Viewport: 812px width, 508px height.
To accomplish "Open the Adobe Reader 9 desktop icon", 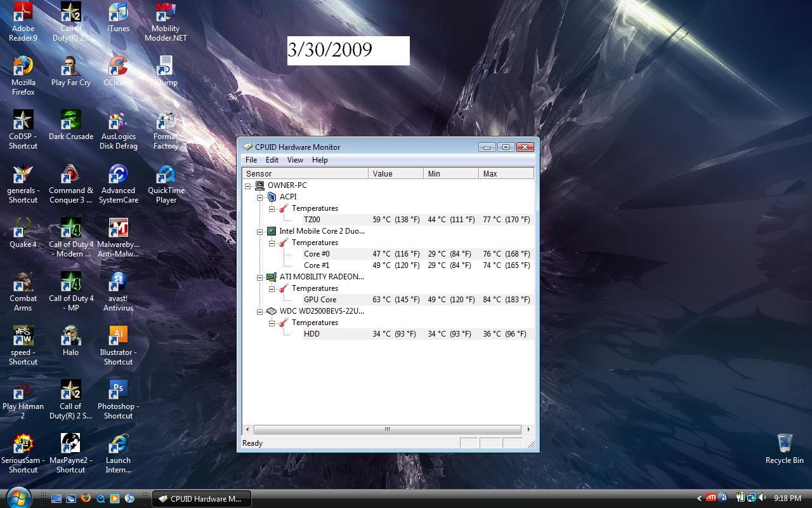I will [x=23, y=22].
